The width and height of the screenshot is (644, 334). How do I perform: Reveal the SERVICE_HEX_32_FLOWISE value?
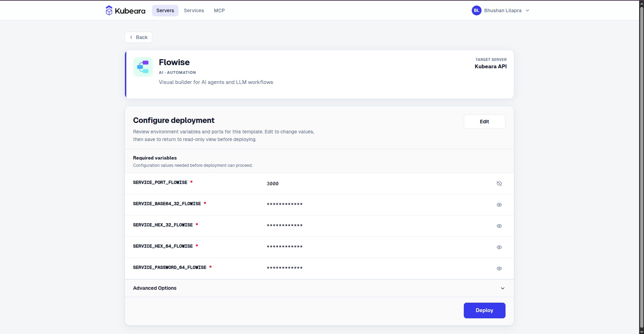(x=499, y=226)
